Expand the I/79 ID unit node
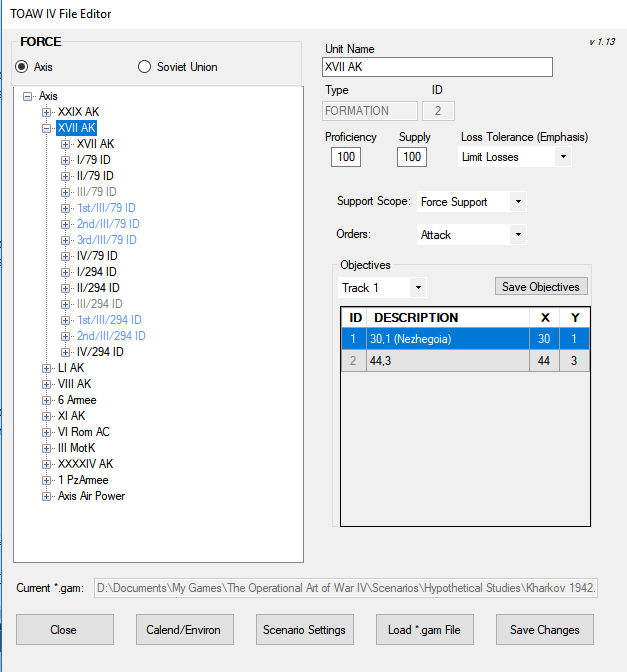This screenshot has width=627, height=672. (65, 160)
